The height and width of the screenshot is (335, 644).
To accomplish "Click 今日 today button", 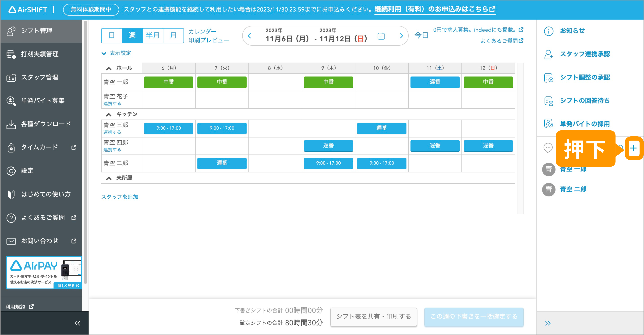I will tap(421, 36).
